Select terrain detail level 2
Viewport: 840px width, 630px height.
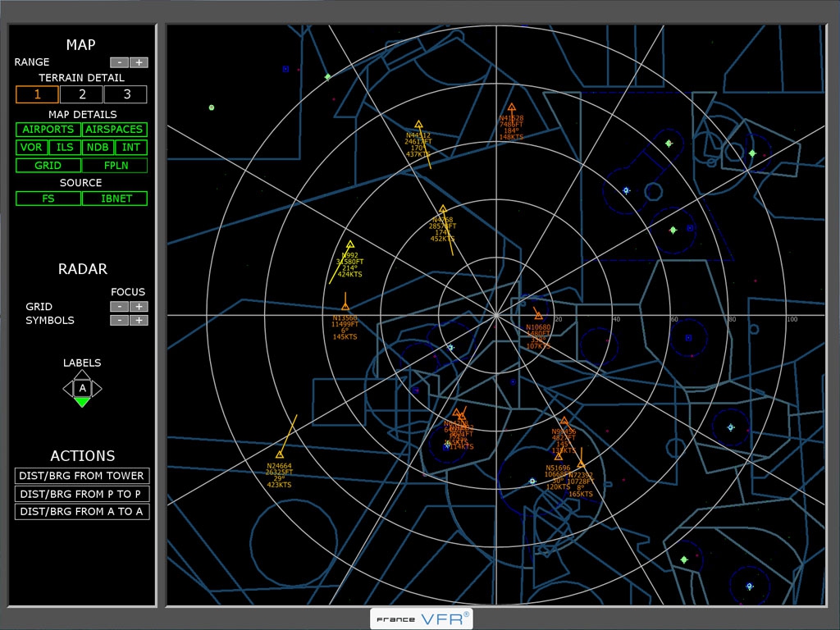pos(81,94)
